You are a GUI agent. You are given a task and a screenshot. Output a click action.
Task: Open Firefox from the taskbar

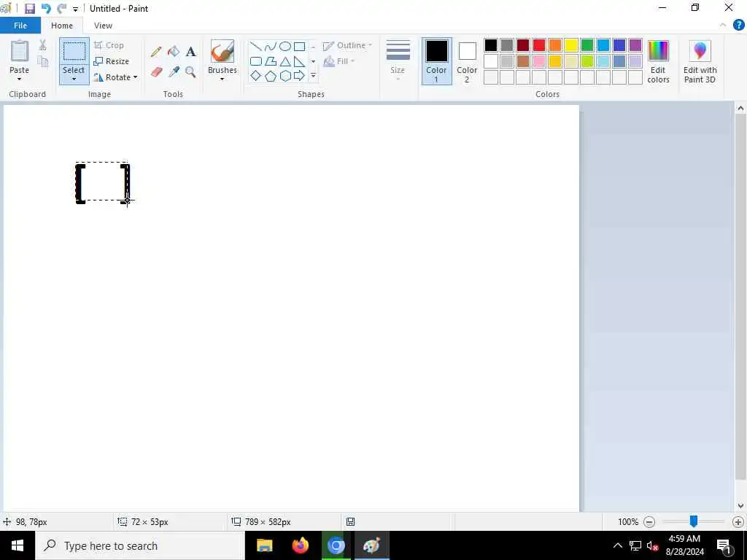pos(300,545)
